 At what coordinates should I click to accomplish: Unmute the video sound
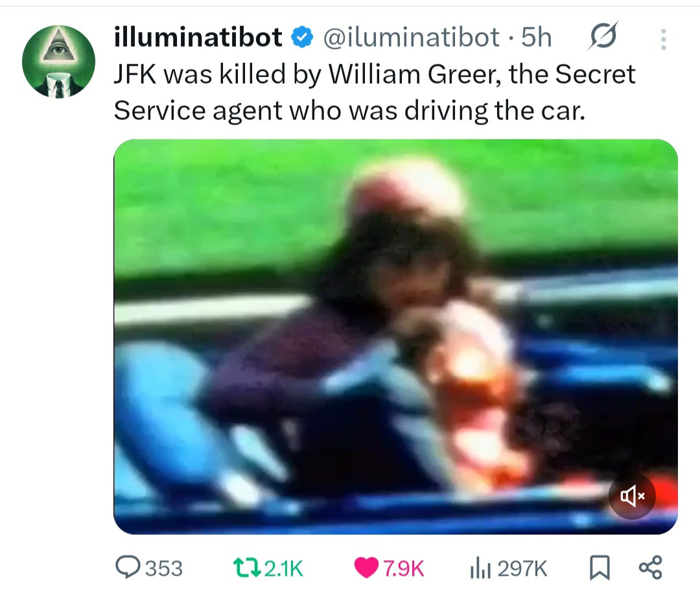(x=632, y=496)
